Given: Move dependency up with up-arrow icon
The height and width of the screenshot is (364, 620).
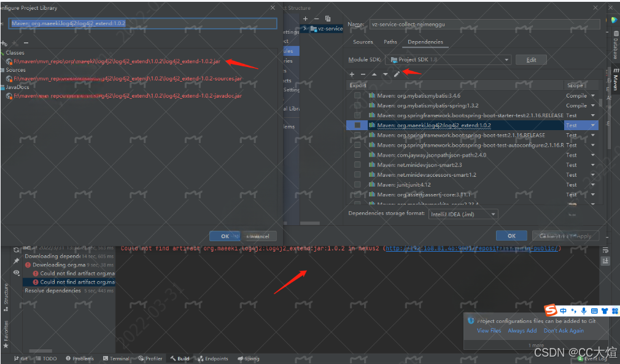Looking at the screenshot, I should pyautogui.click(x=374, y=74).
